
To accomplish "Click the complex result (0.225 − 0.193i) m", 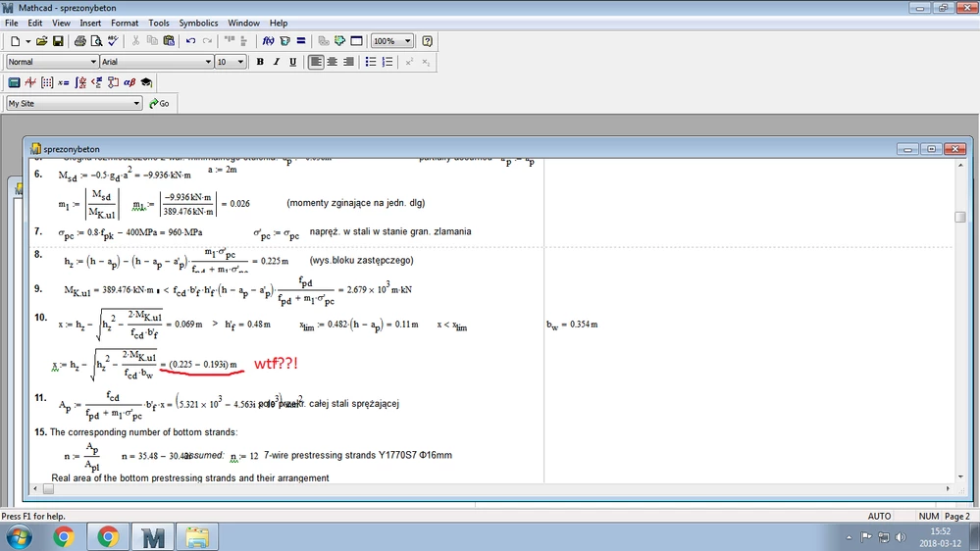I will tap(202, 364).
